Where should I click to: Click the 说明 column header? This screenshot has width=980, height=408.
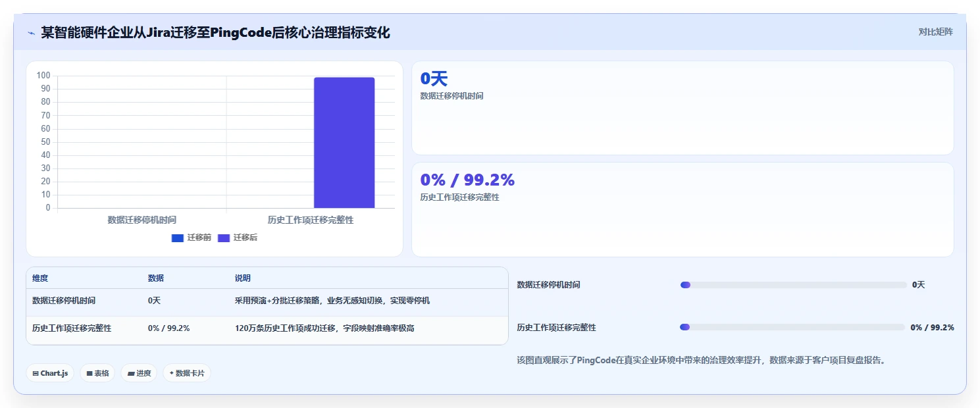point(243,278)
